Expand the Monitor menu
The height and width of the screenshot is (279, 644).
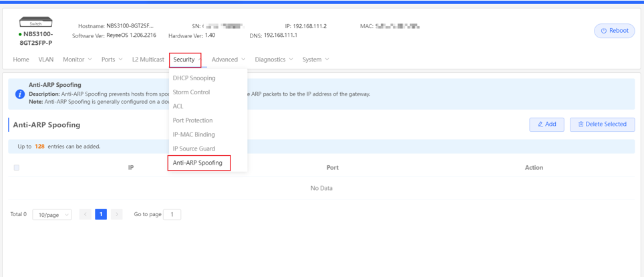[x=77, y=60]
